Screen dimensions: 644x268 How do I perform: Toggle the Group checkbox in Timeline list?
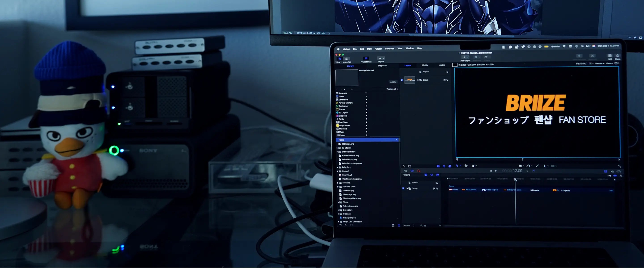click(x=403, y=188)
